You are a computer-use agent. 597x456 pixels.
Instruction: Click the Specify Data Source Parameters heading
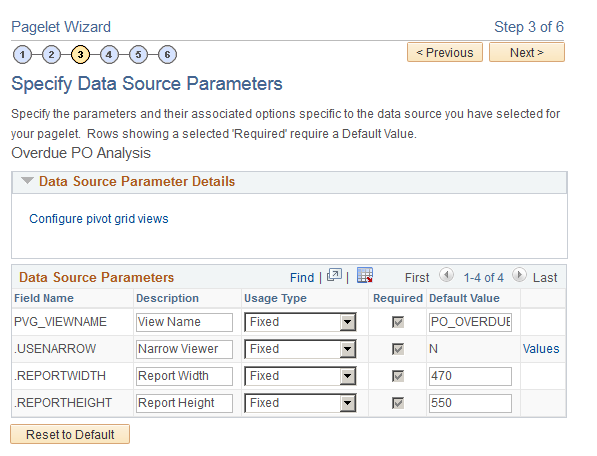point(147,84)
